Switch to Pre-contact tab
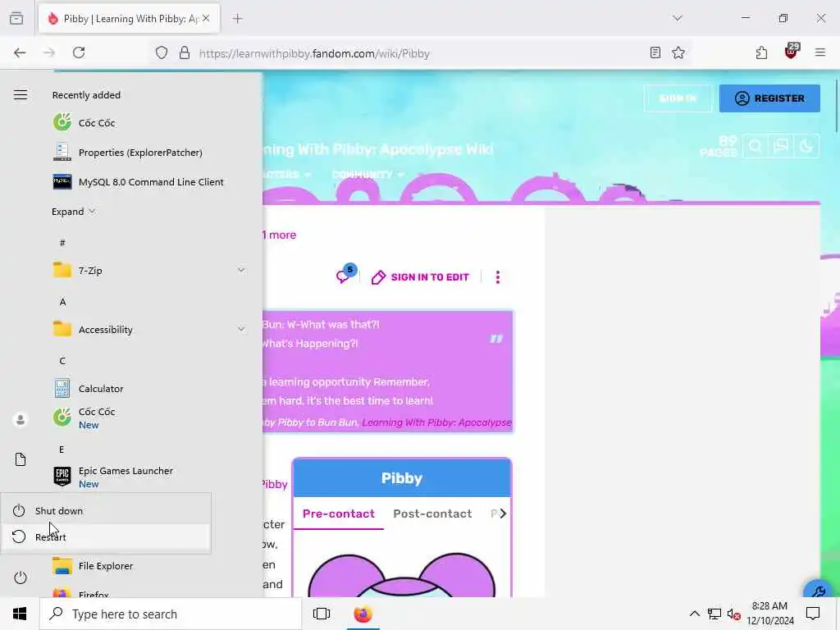This screenshot has height=630, width=840. (339, 514)
